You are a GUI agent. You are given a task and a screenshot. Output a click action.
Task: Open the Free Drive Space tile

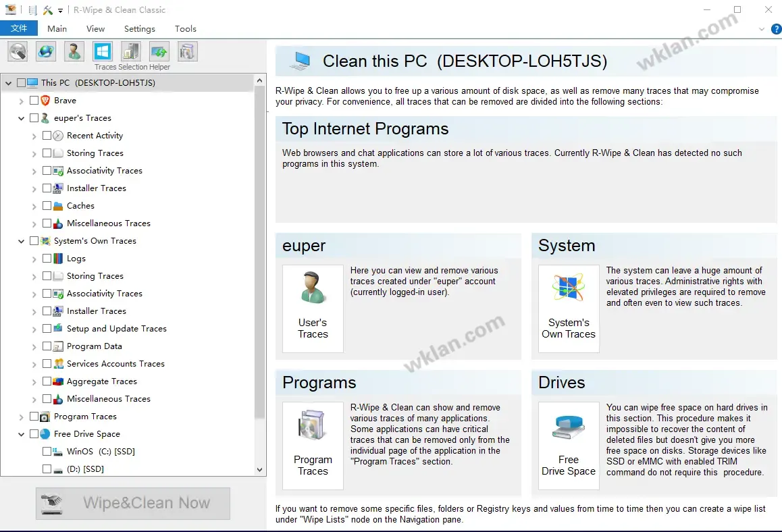click(x=569, y=446)
